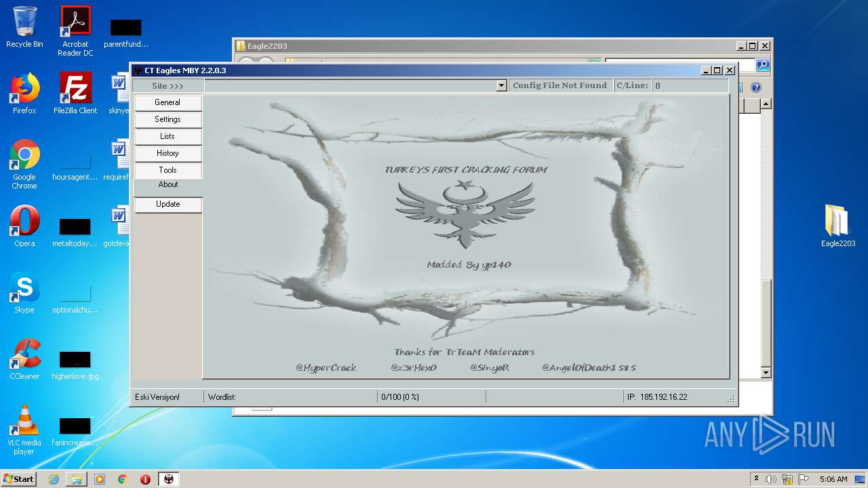Click the Config File Not Found label
Viewport: 868px width, 488px height.
[559, 85]
